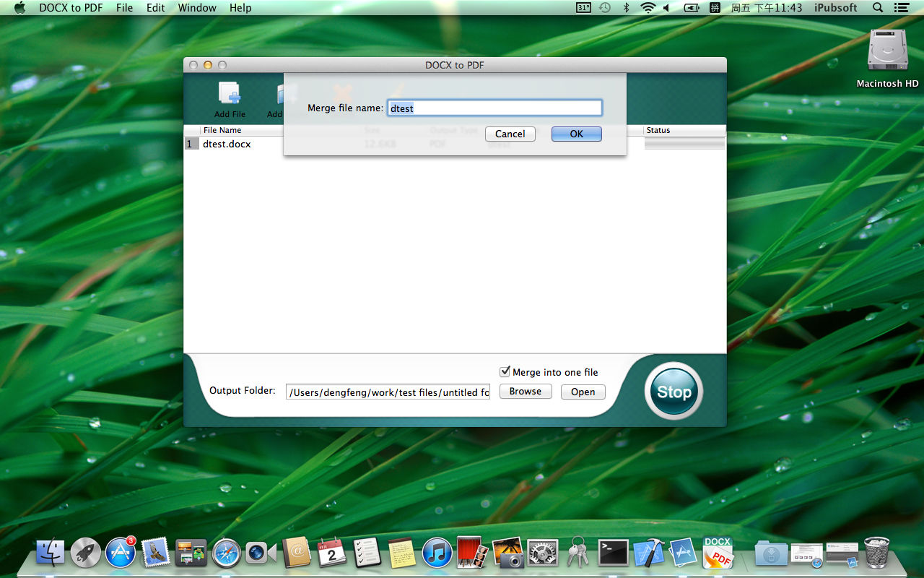Open Stickies notes from the Dock
924x578 pixels.
402,553
